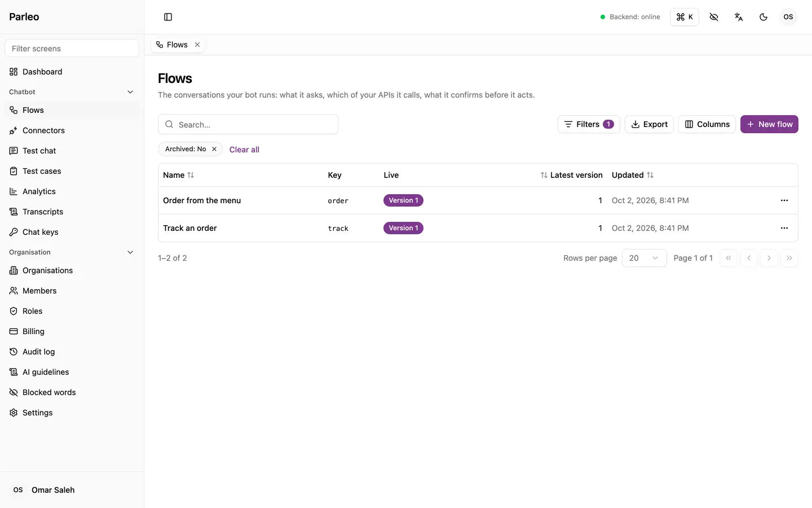
Task: Open the Columns chooser
Action: click(707, 124)
